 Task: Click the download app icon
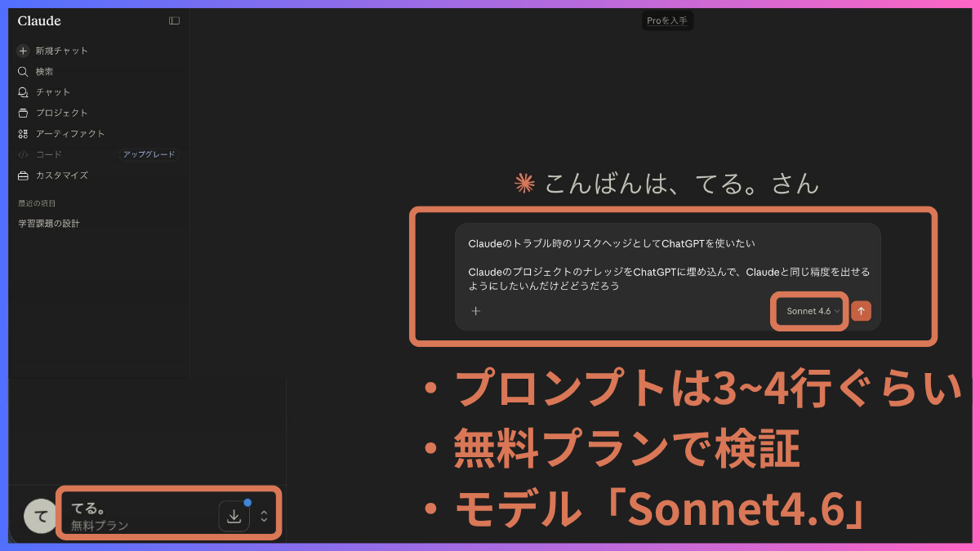pyautogui.click(x=234, y=516)
